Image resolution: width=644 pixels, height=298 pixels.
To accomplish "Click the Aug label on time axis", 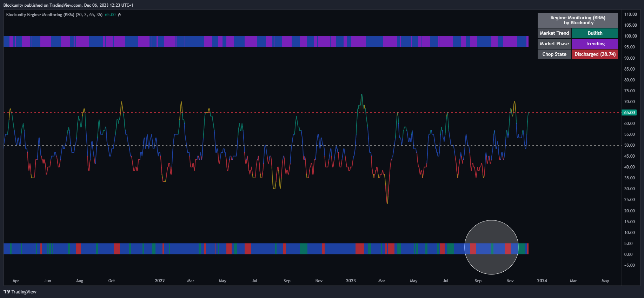I will 80,281.
